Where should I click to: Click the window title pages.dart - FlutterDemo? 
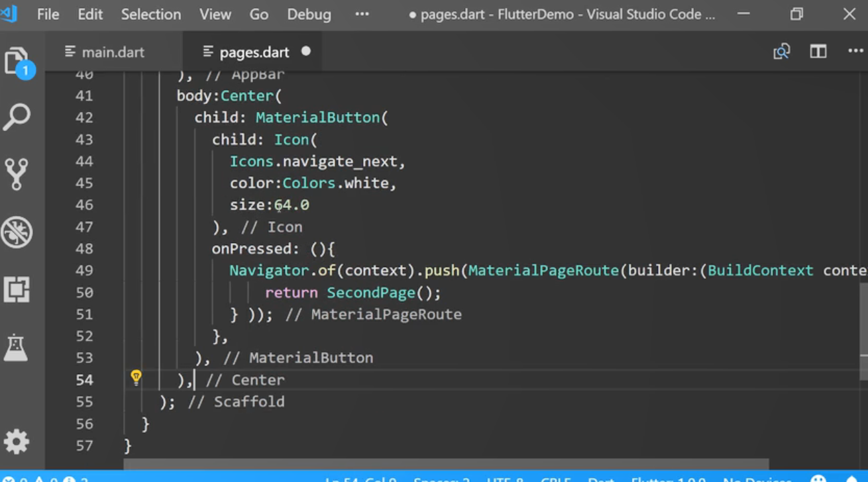tap(497, 14)
